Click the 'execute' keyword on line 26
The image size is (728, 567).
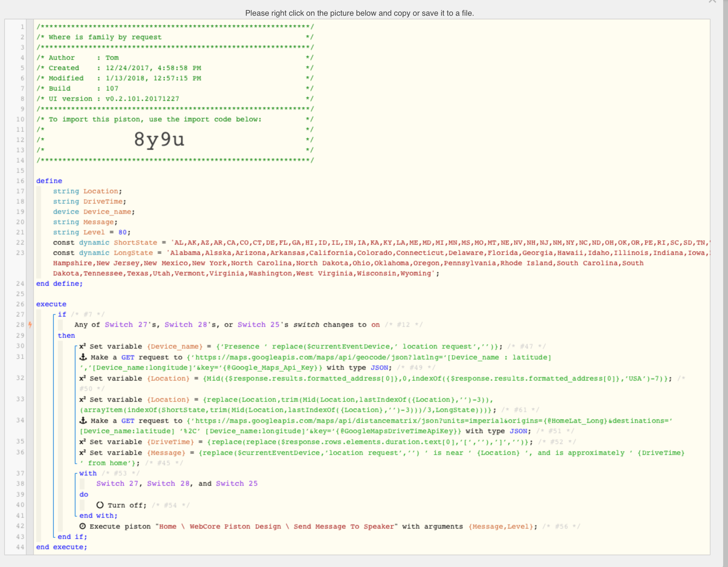click(x=51, y=304)
